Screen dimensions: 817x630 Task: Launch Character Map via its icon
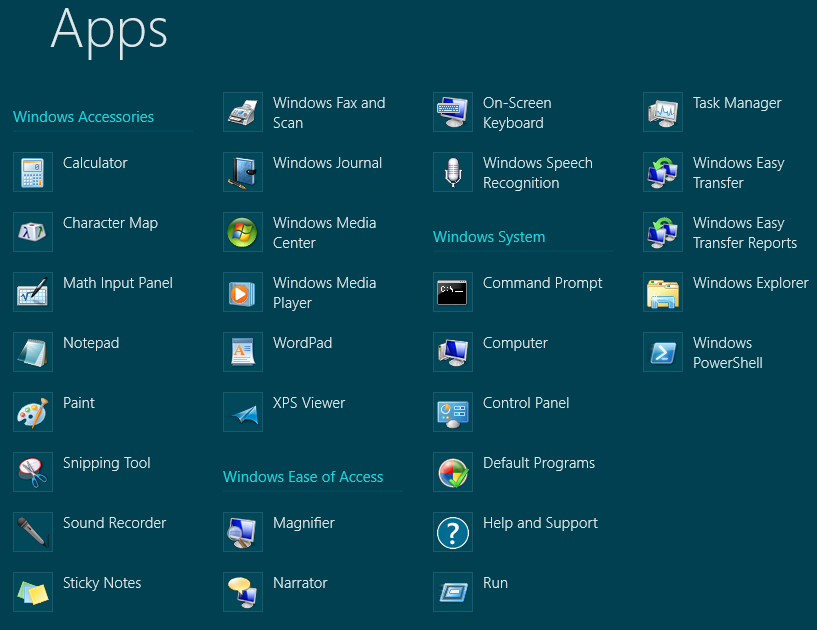click(33, 232)
